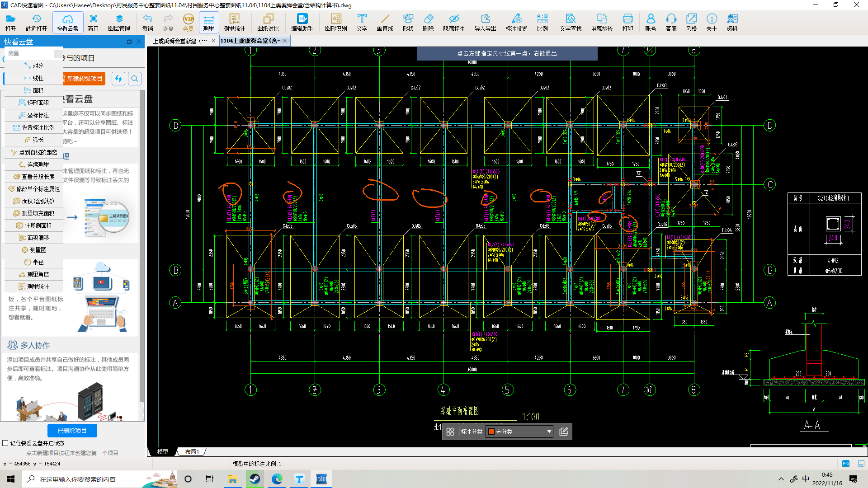Click the 屏幕旋转 screen rotate icon
The image size is (868, 488).
pos(602,22)
